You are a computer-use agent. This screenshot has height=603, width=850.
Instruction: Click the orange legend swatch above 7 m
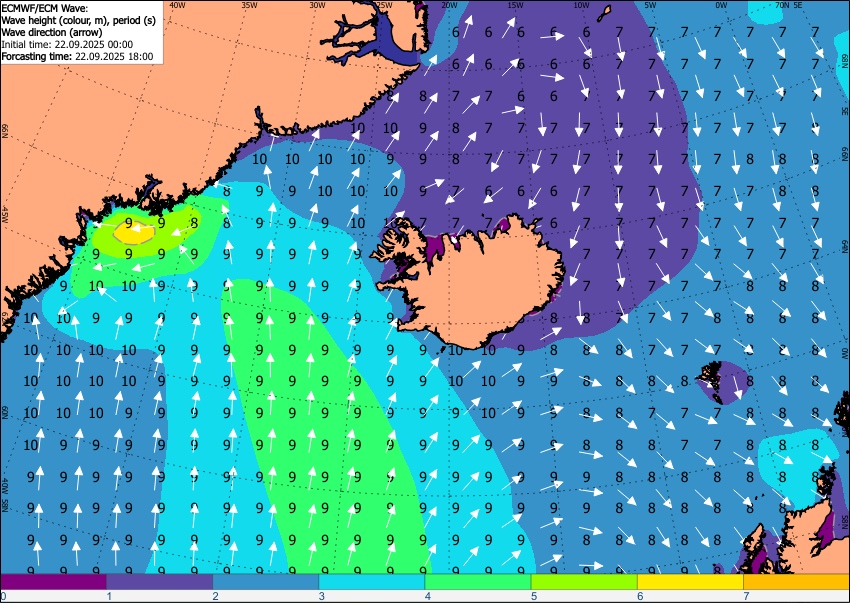(x=796, y=582)
